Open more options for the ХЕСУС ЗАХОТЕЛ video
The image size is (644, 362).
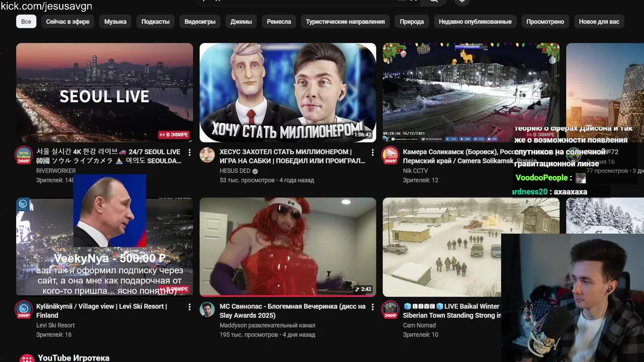[x=372, y=152]
